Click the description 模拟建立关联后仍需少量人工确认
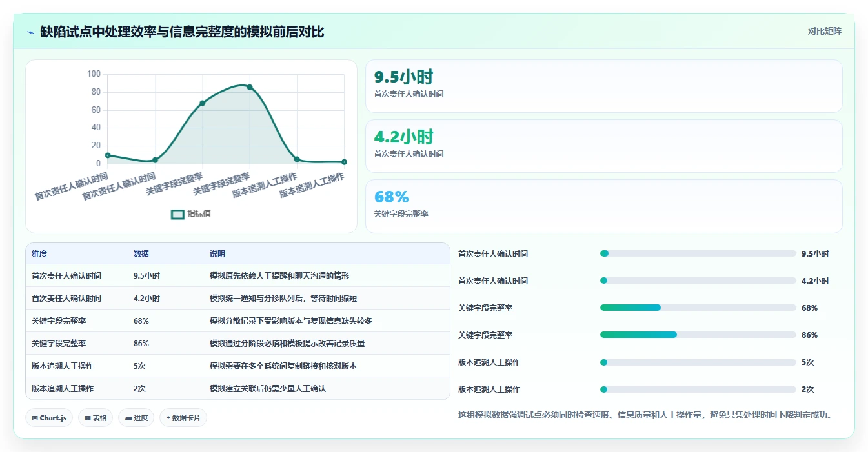 [x=268, y=389]
